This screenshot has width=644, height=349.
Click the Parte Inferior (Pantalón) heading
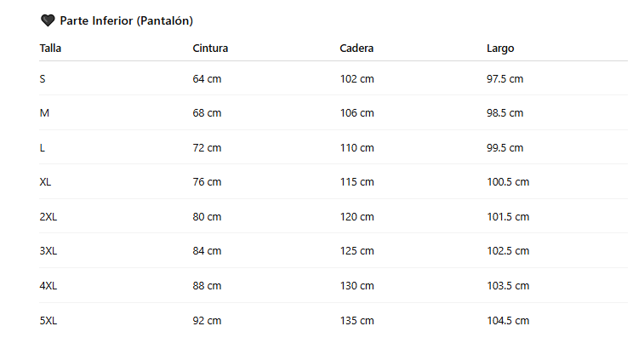coord(126,20)
